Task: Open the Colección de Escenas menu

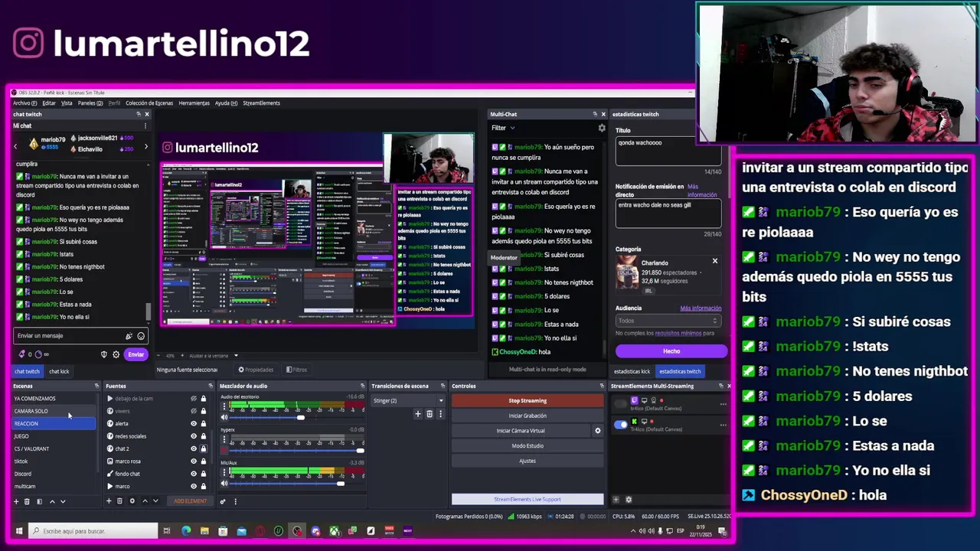Action: (149, 103)
